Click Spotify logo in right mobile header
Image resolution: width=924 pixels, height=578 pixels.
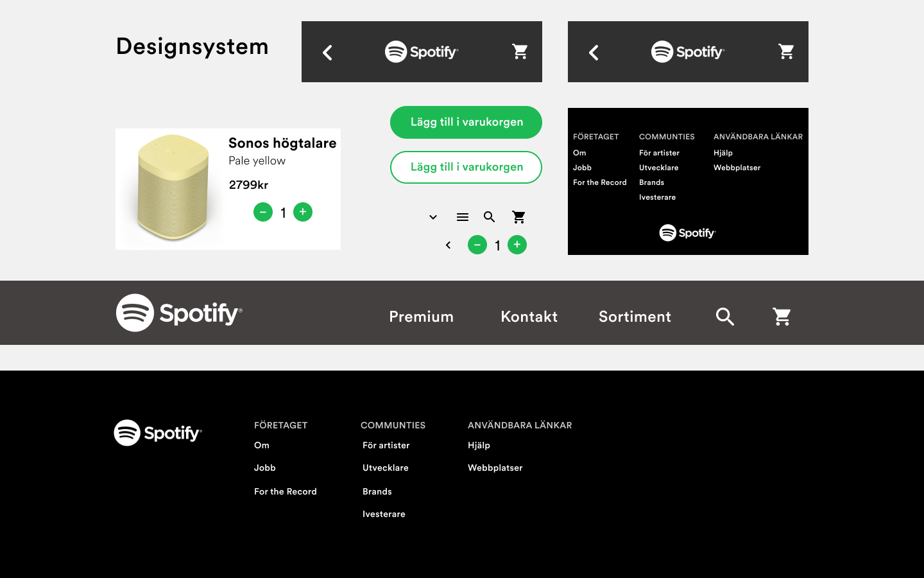click(688, 51)
